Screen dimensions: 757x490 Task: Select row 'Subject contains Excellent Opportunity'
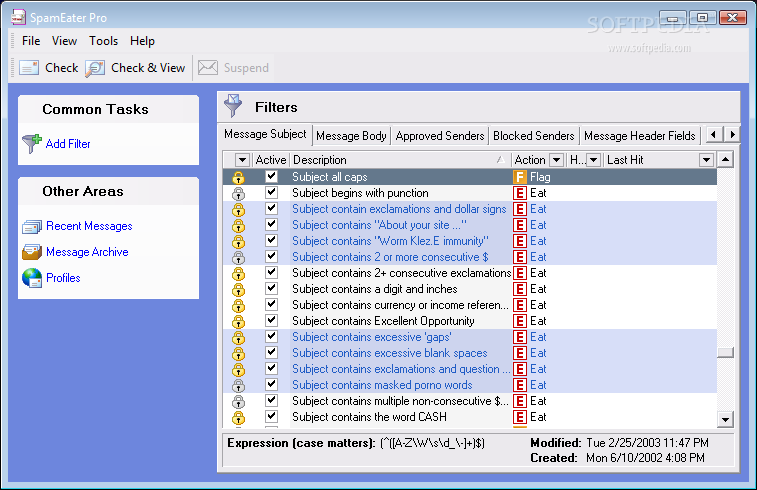point(469,321)
